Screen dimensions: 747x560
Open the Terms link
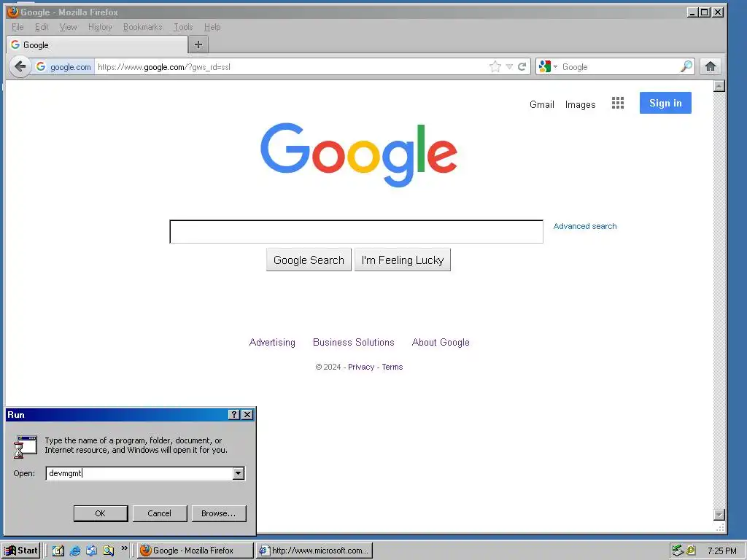[392, 367]
